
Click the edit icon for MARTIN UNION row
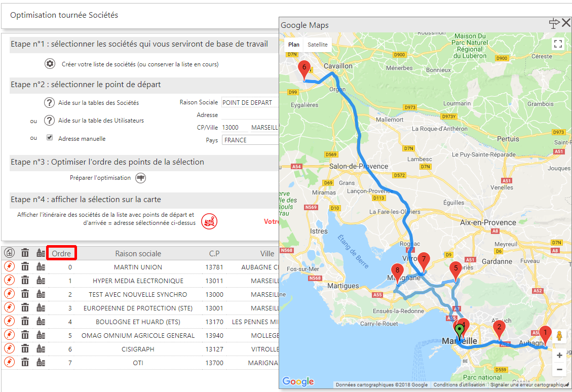pyautogui.click(x=10, y=266)
